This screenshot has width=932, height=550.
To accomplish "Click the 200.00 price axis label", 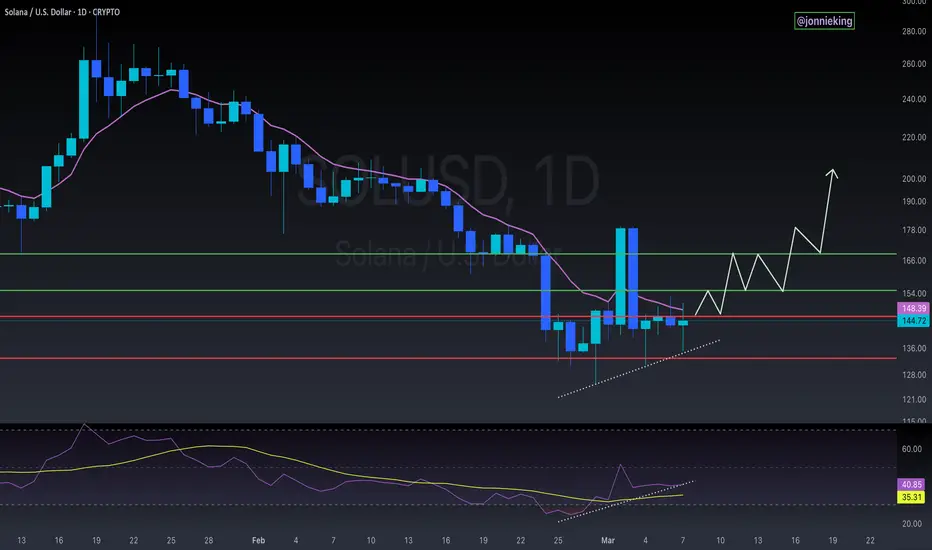I will click(x=914, y=178).
